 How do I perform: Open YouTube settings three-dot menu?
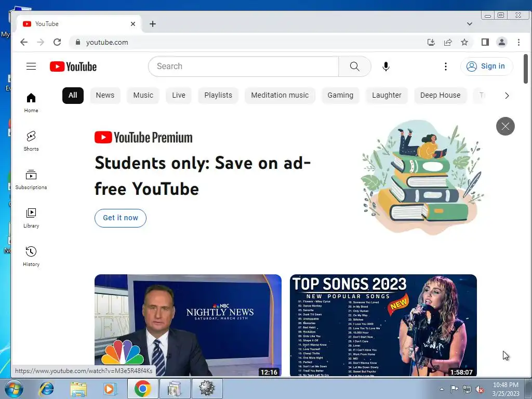[445, 66]
